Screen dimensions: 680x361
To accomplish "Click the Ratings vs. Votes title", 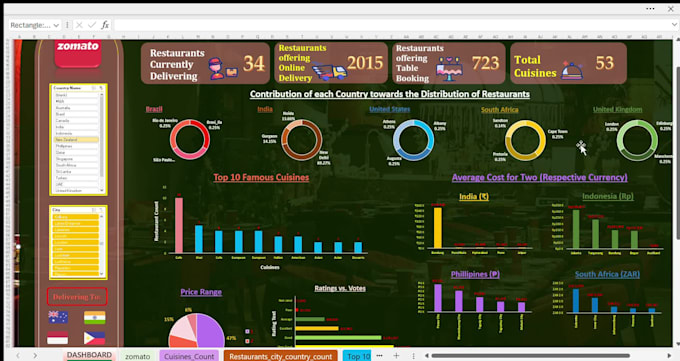I will click(x=340, y=288).
